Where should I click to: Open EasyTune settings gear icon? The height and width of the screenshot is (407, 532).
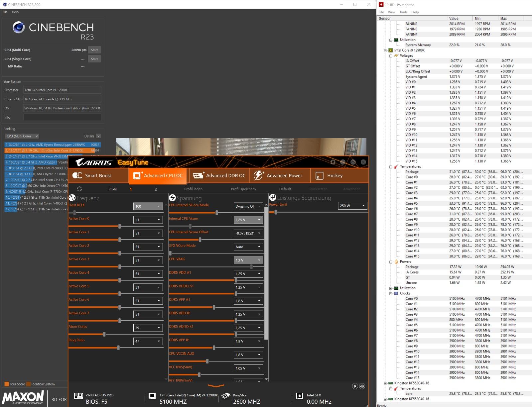click(333, 162)
